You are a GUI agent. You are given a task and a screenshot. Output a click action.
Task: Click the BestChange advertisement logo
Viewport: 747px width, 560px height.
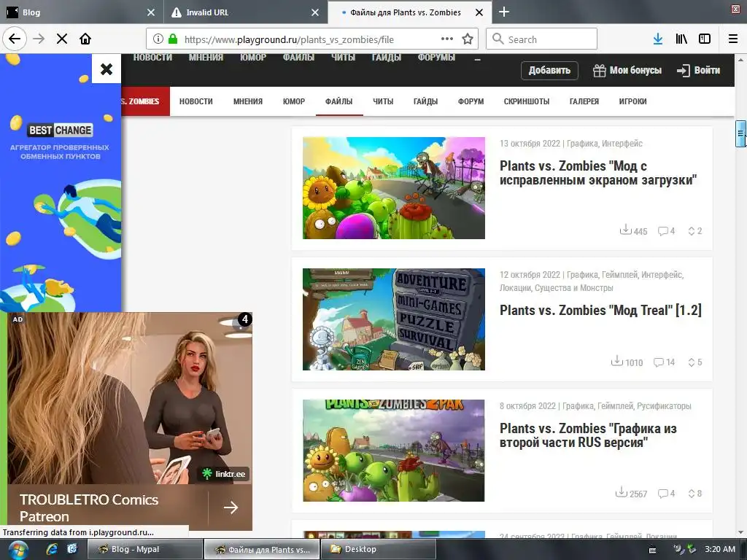tap(60, 130)
